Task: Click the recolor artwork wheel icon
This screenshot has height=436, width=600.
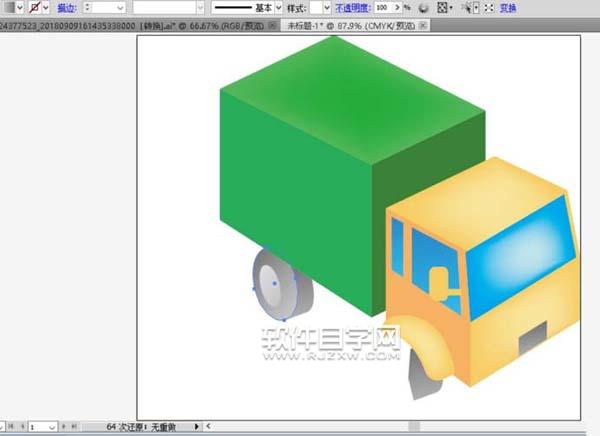Action: pos(423,8)
